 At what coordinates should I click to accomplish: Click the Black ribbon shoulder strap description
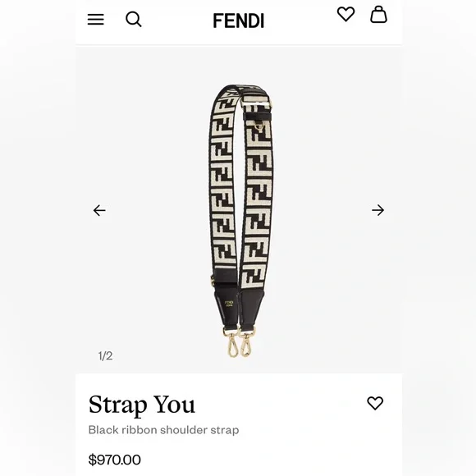click(x=163, y=430)
